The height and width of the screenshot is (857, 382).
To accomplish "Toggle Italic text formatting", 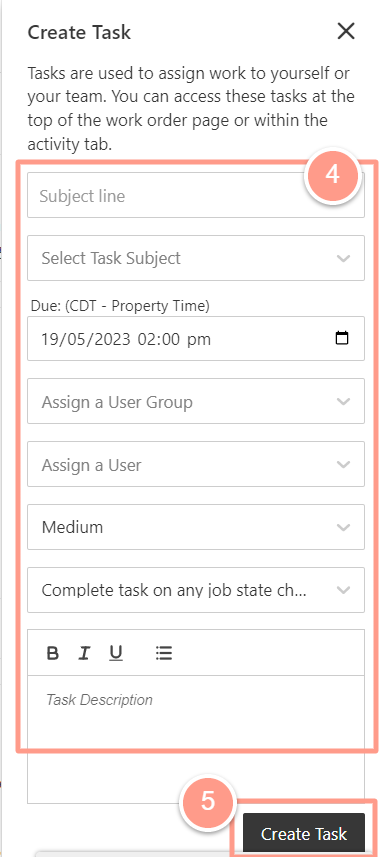I will [x=84, y=653].
